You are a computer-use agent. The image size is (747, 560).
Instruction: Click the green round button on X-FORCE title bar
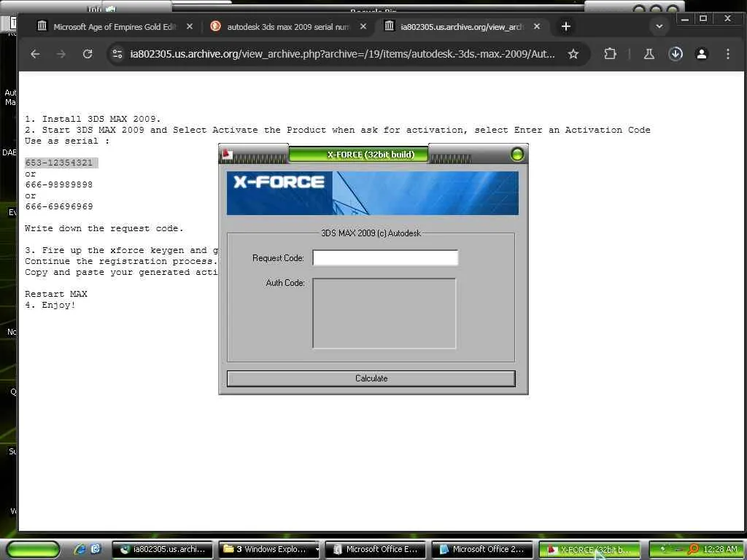click(x=517, y=154)
